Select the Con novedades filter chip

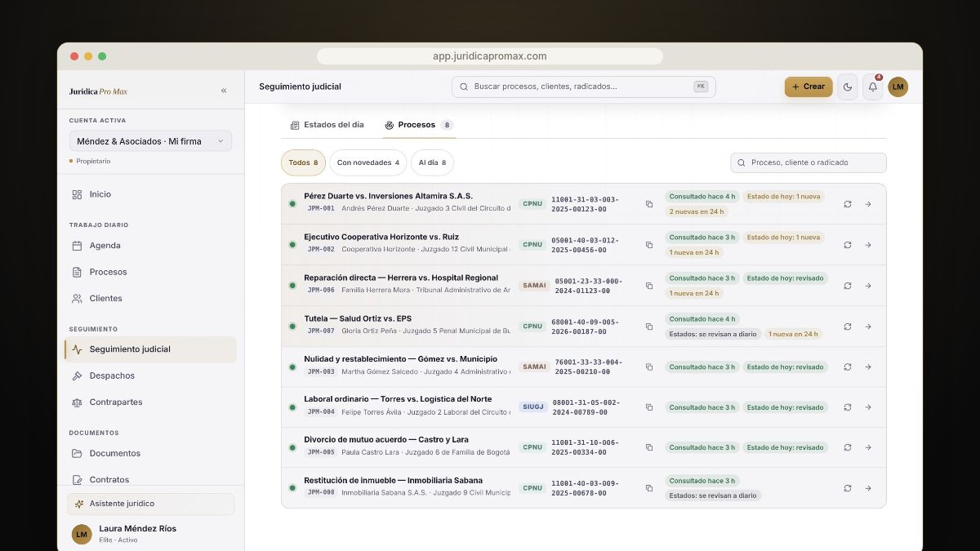point(367,162)
